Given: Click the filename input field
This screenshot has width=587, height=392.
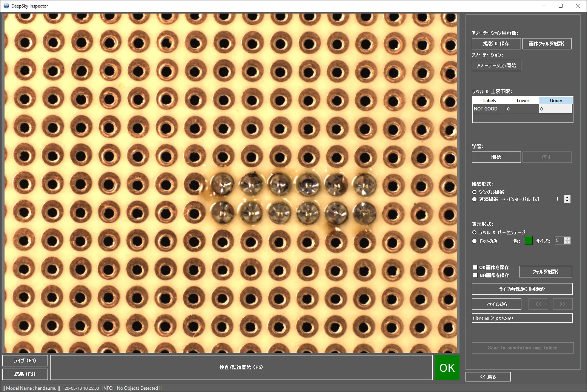Looking at the screenshot, I should pos(522,318).
